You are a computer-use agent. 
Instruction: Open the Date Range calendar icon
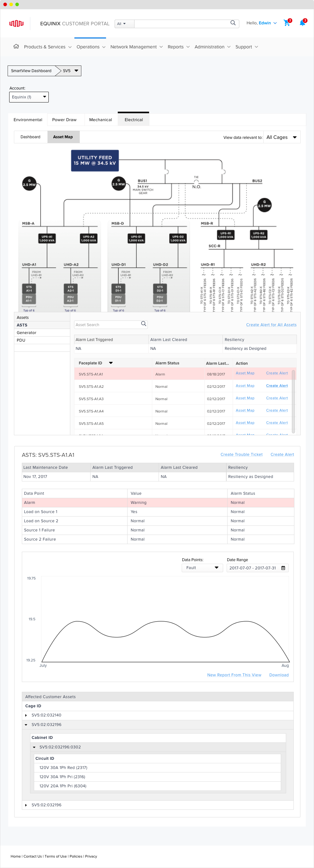[x=283, y=568]
